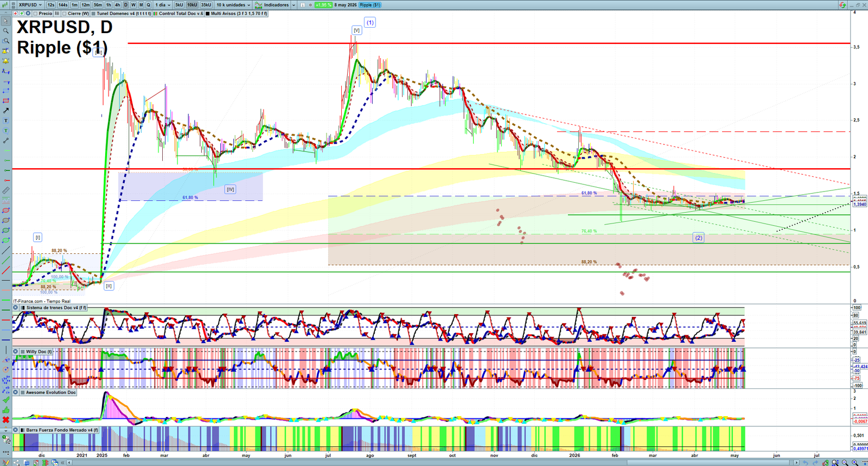Screen dimensions: 868x466
Task: Close the Willy Doc (t) panel
Action: pos(16,352)
